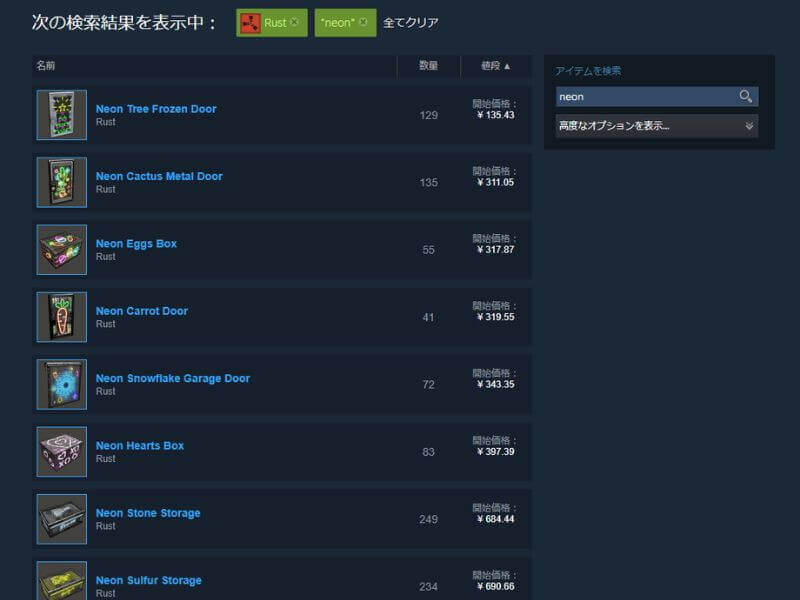Viewport: 800px width, 600px height.
Task: Click the search magnifier icon
Action: 745,96
